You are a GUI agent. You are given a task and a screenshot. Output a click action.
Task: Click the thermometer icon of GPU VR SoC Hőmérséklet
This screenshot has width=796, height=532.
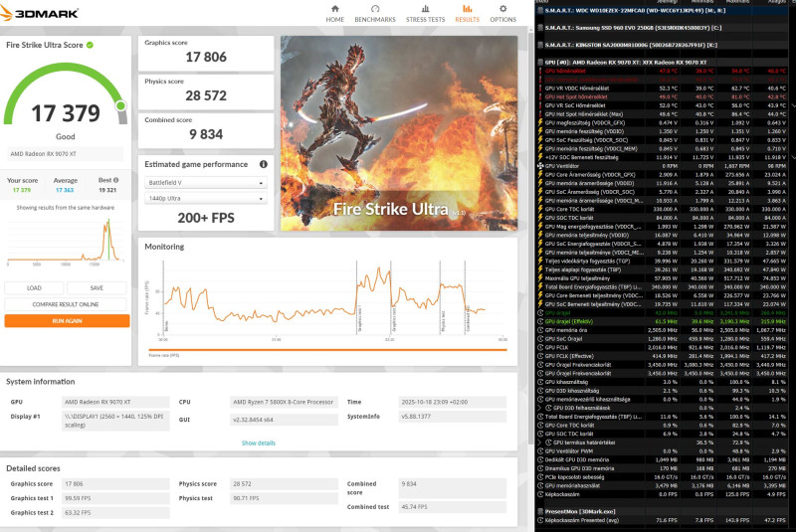tap(540, 105)
